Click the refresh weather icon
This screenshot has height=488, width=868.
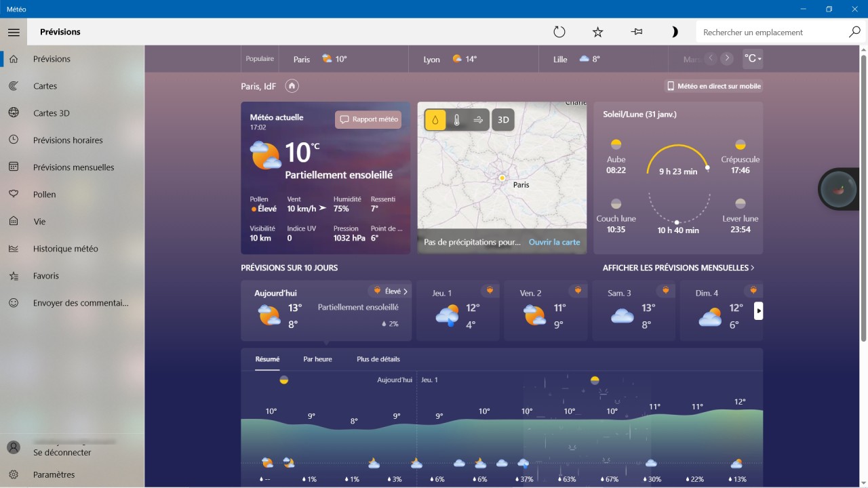click(559, 32)
